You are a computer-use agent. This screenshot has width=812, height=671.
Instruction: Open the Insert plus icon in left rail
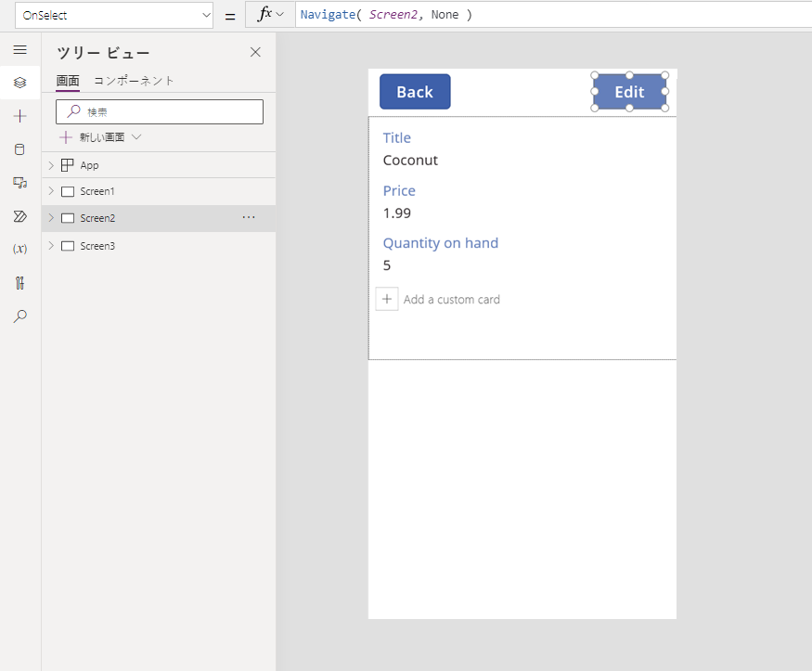click(x=19, y=116)
